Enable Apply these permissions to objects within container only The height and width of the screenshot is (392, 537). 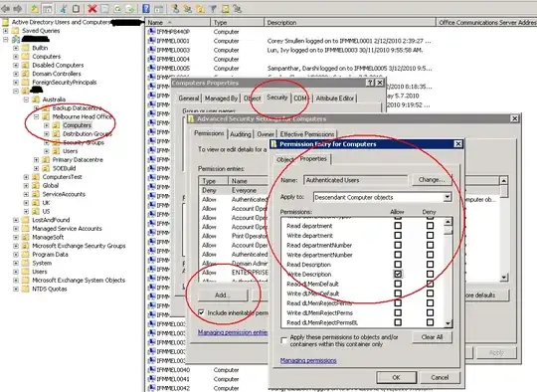click(283, 340)
